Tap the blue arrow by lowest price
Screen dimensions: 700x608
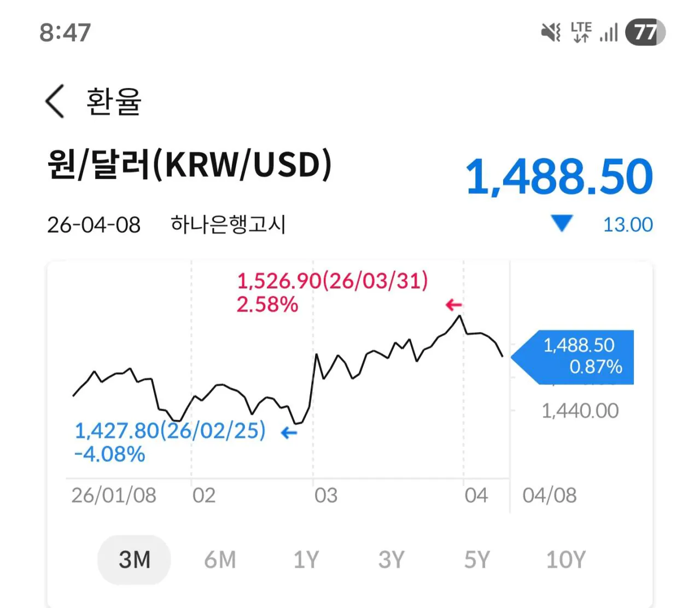point(289,433)
